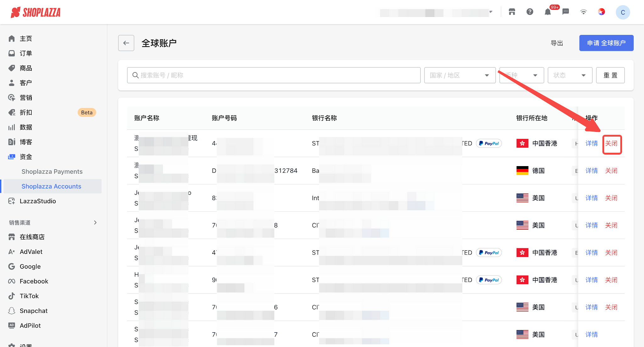This screenshot has height=347, width=644.
Task: Click the 资金 funds icon
Action: pyautogui.click(x=12, y=157)
